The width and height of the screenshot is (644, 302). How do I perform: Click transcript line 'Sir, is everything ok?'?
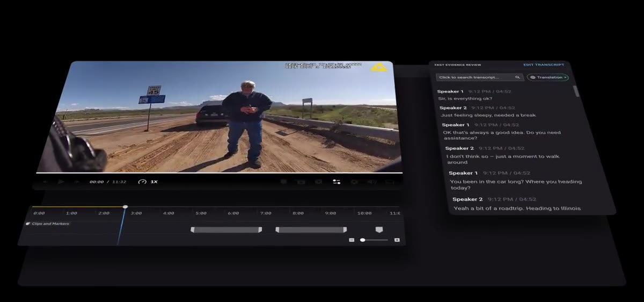pyautogui.click(x=465, y=98)
